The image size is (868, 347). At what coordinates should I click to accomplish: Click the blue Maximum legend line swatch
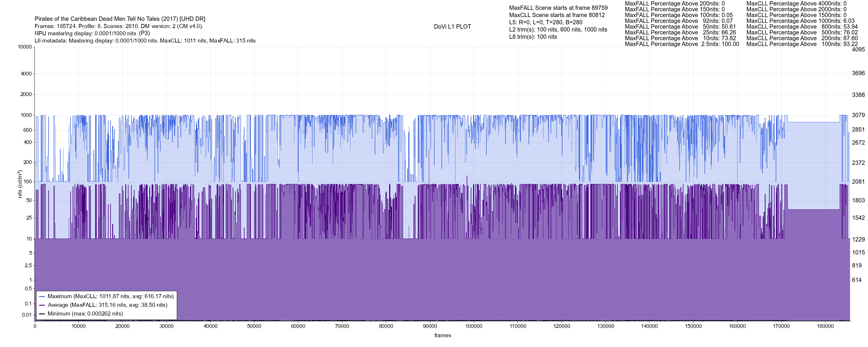coord(42,296)
